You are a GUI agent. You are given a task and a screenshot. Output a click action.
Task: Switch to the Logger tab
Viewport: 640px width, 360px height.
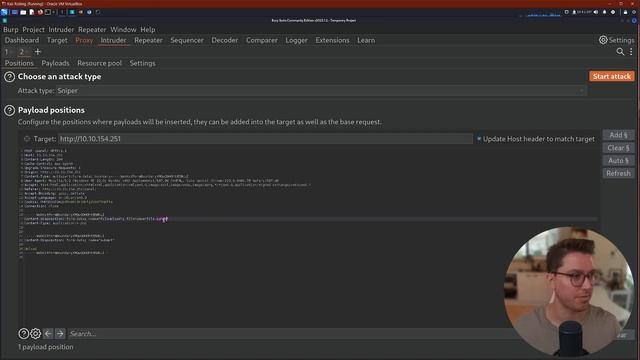296,40
